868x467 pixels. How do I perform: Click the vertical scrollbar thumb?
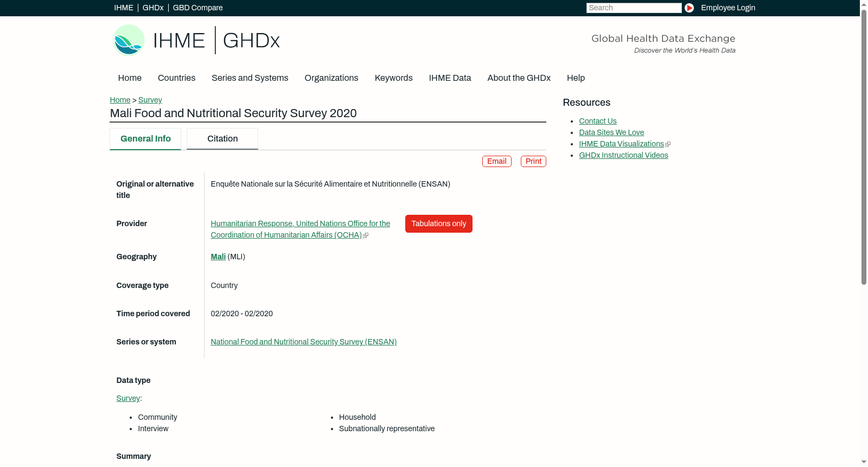pos(864,146)
